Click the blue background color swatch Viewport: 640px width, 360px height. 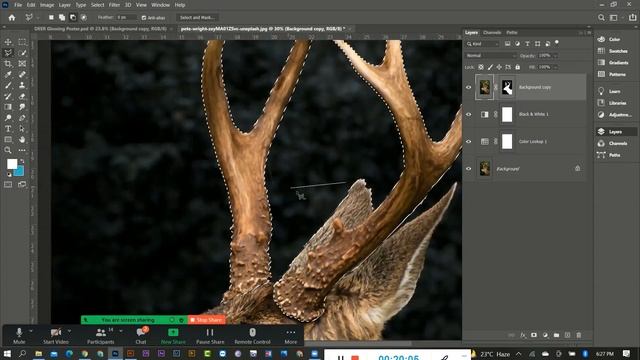click(19, 171)
